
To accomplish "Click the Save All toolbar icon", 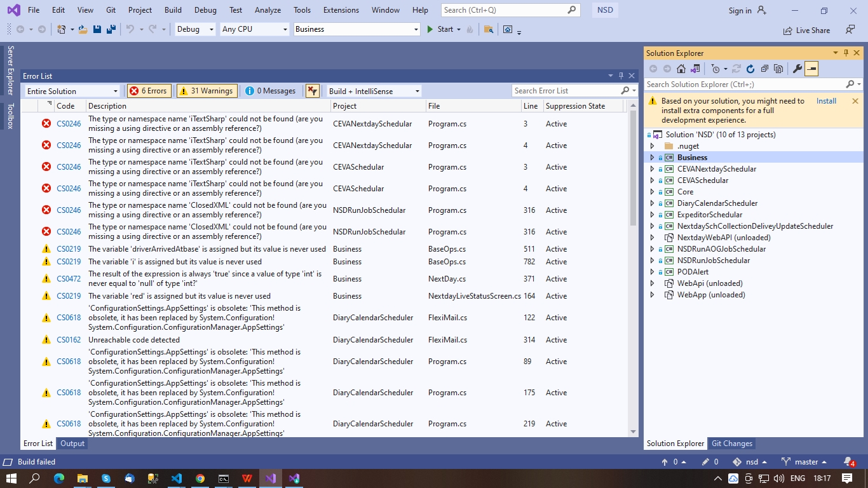I will (x=111, y=29).
